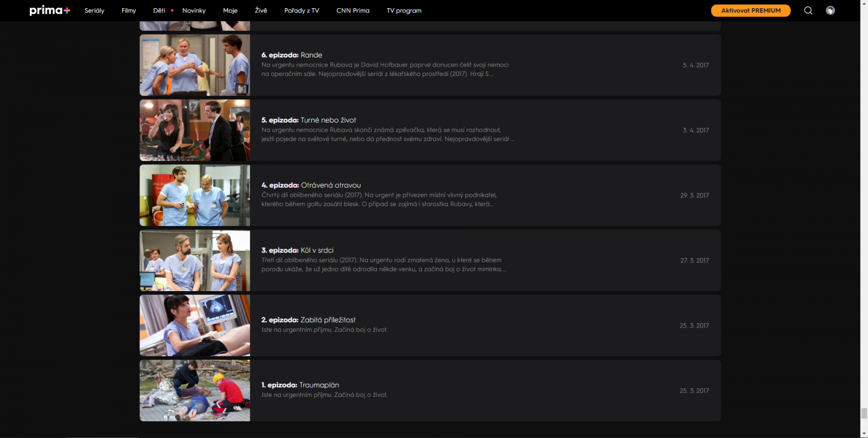The width and height of the screenshot is (868, 438).
Task: Open the user profile avatar icon
Action: (x=830, y=10)
